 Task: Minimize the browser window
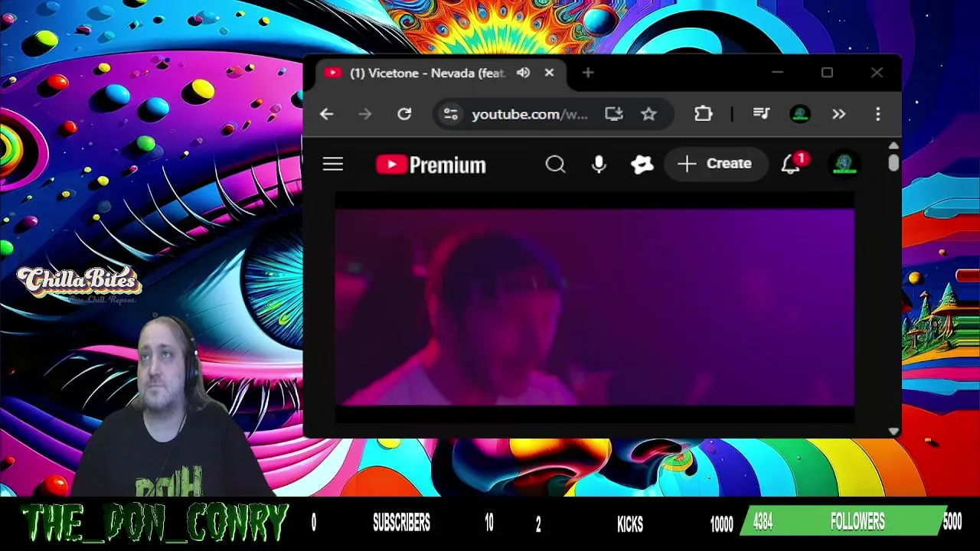778,73
